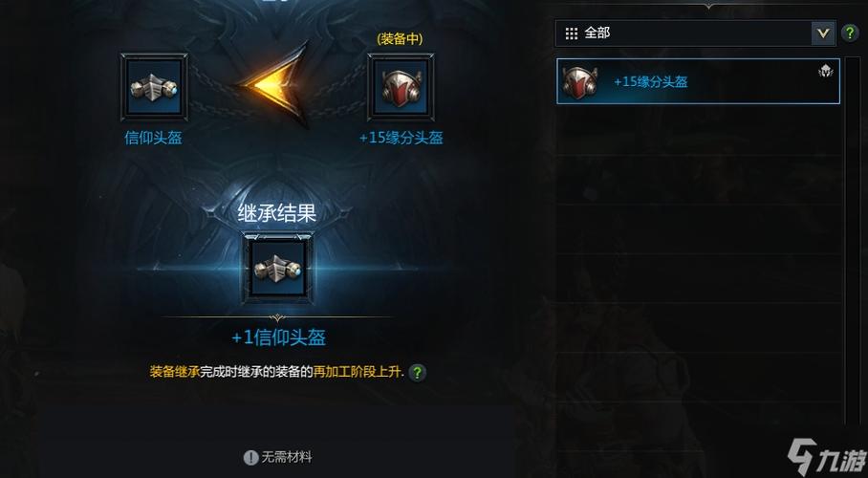The image size is (868, 478).
Task: Open help icon after 再加工阶段上升 text
Action: click(x=418, y=372)
